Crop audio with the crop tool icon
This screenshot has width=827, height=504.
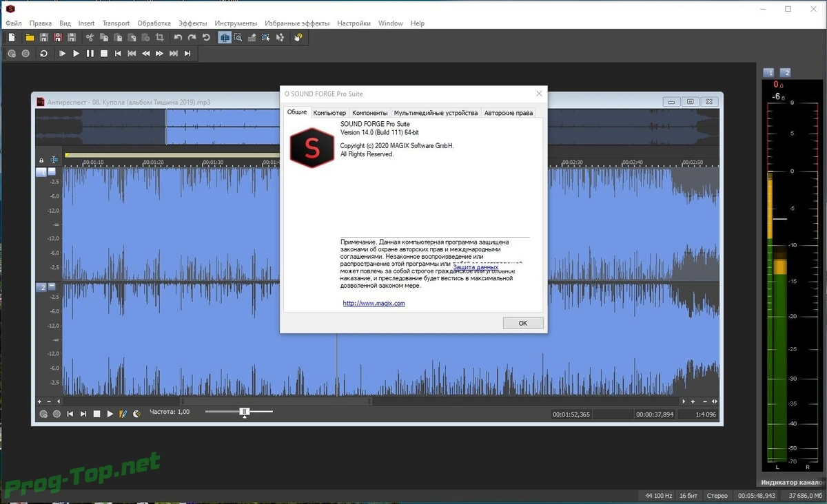click(x=159, y=37)
